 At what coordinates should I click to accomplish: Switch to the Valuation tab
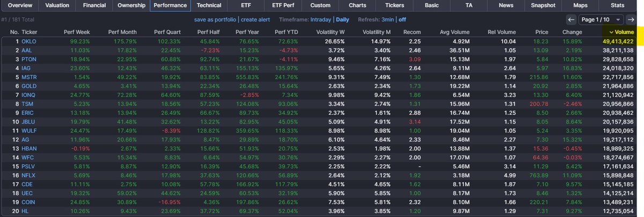pyautogui.click(x=57, y=6)
